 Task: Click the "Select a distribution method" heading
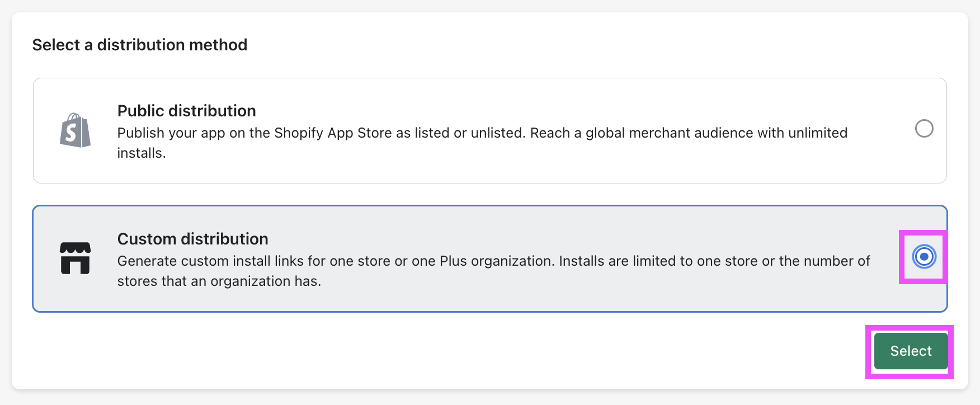[x=140, y=45]
